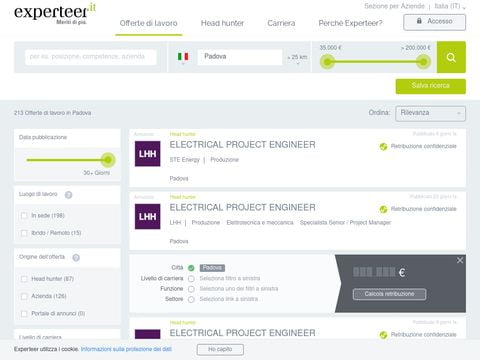Click salary icon on second job listing
Viewport: 480px width, 360px height.
pyautogui.click(x=383, y=209)
